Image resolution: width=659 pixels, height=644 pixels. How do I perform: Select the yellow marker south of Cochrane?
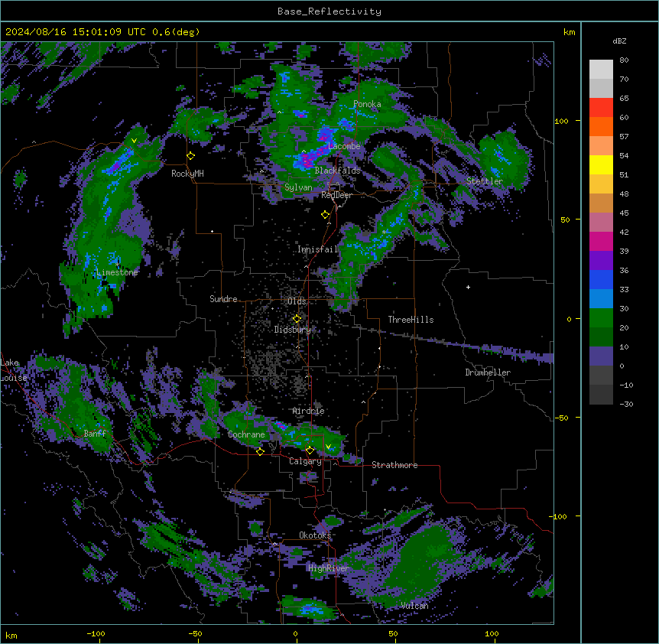pyautogui.click(x=260, y=451)
